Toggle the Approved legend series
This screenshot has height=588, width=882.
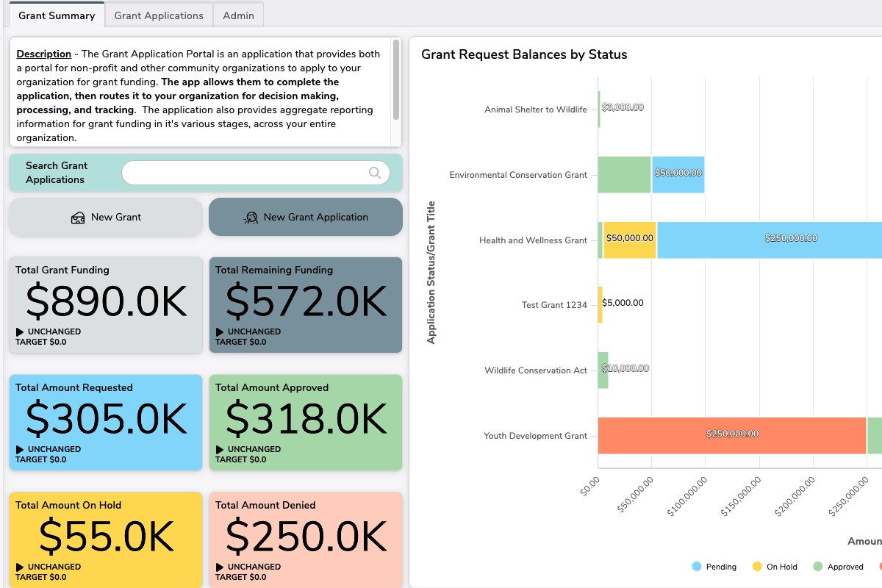coord(838,567)
